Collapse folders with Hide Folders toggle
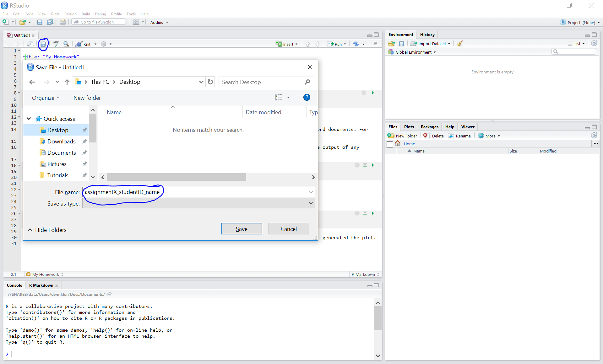Screen dimensions: 603x364 click(x=47, y=230)
